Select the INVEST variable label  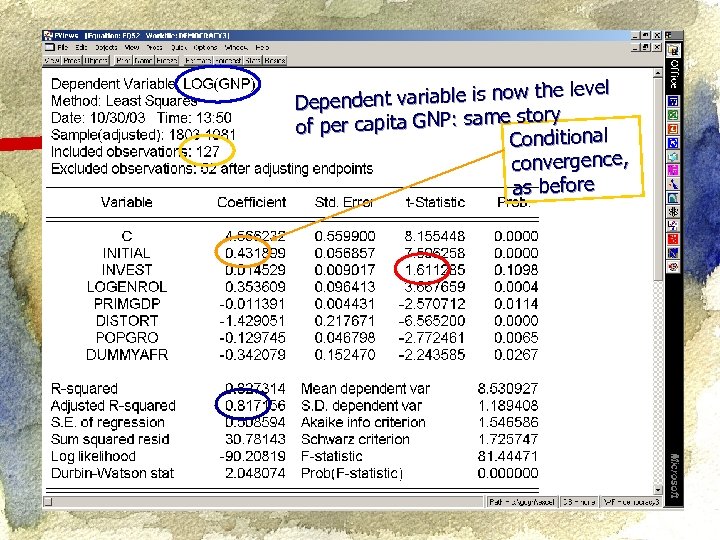point(127,270)
